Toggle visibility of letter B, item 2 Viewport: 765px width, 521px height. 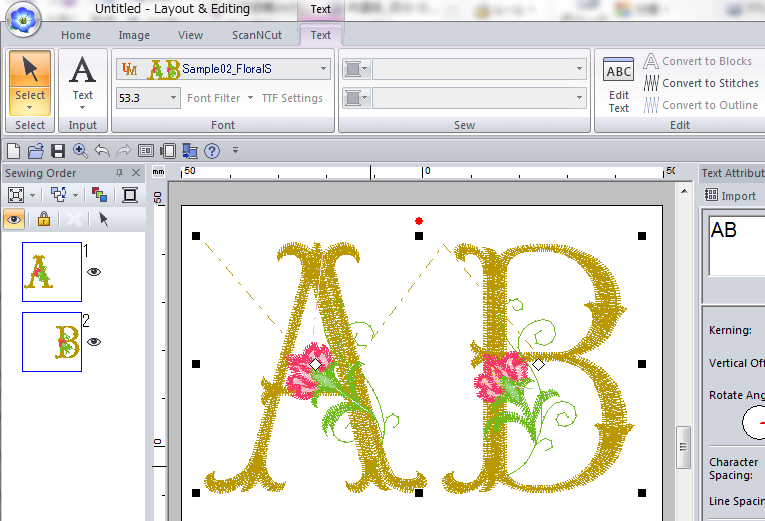click(x=94, y=341)
